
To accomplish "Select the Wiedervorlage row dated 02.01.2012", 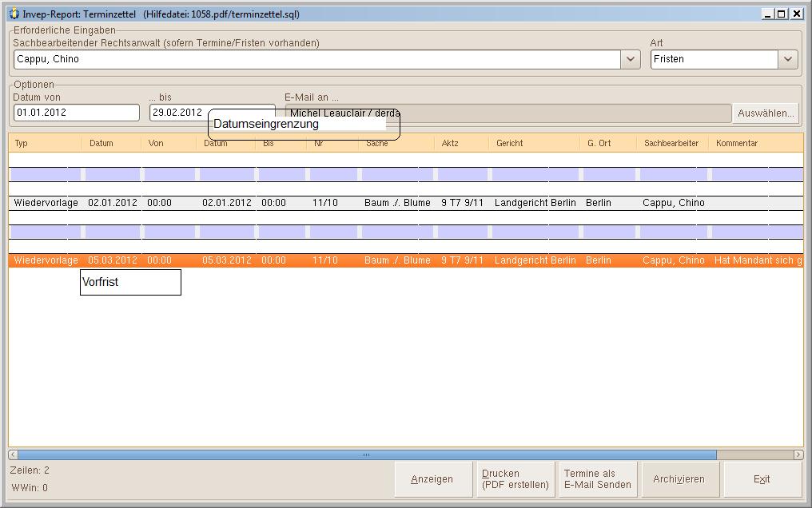I will (406, 203).
